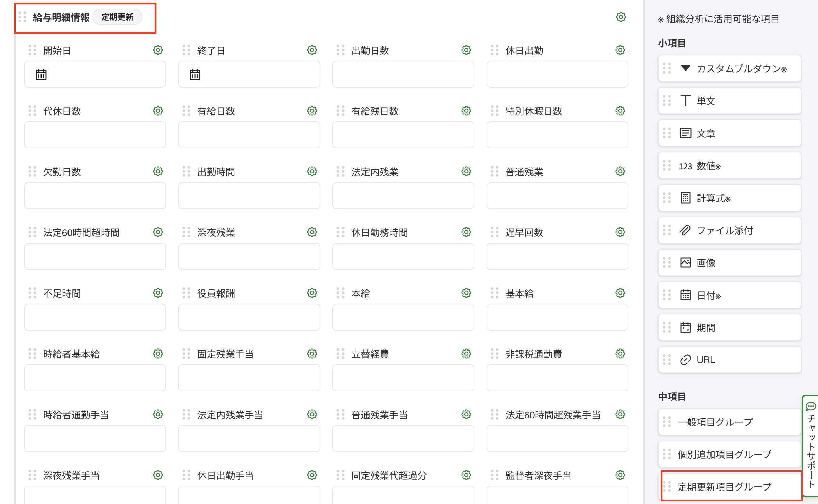Click gear icon beside 基本給
This screenshot has height=504, width=818.
[620, 293]
